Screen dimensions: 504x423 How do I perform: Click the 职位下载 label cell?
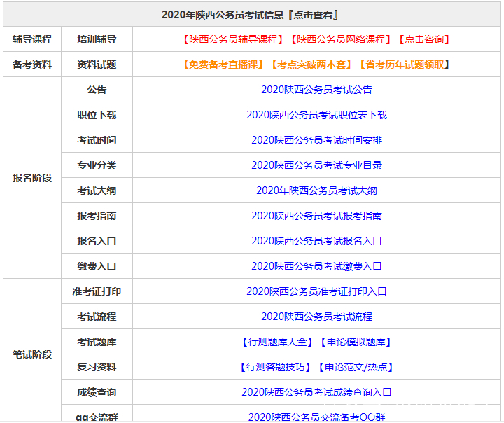(97, 115)
